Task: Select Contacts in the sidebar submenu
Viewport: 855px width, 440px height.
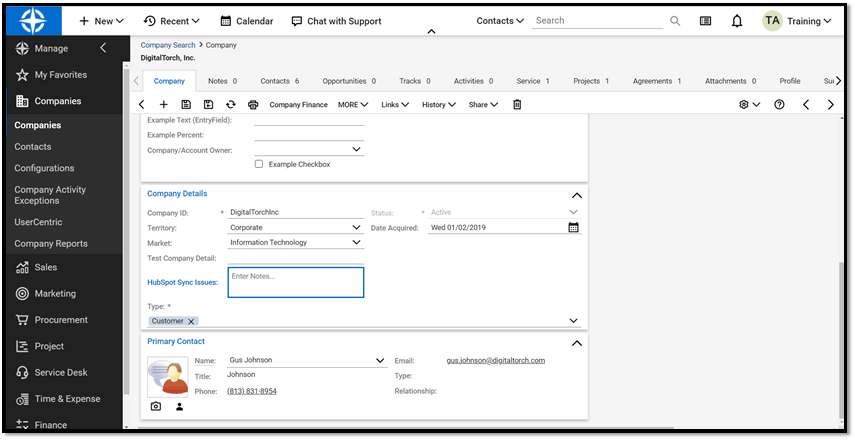Action: 33,147
